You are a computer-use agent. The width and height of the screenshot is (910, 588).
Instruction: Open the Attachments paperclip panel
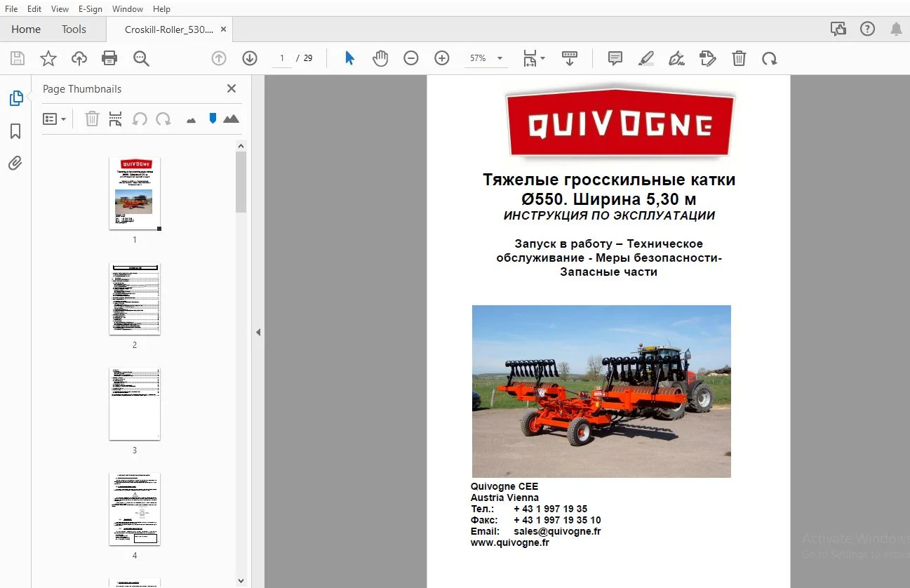tap(15, 163)
